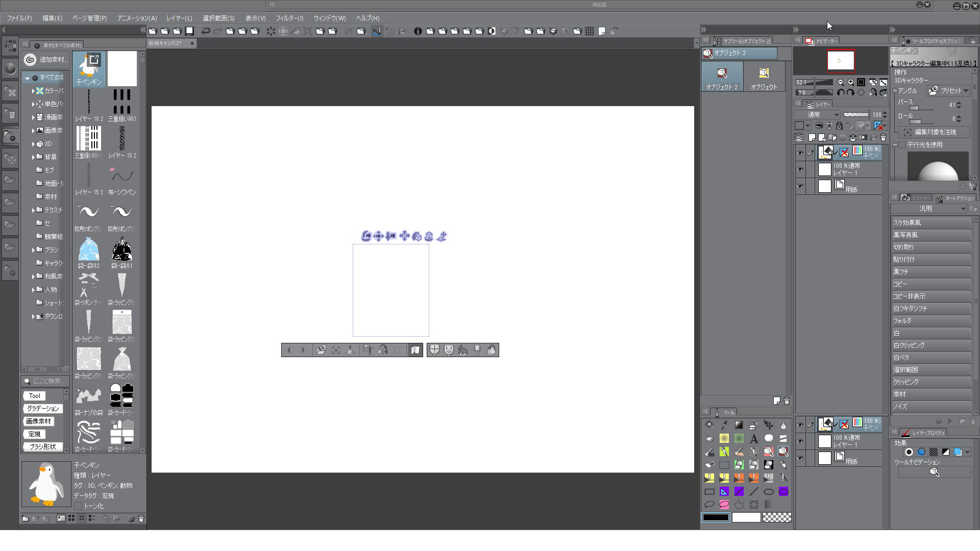Image resolution: width=980 pixels, height=551 pixels.
Task: Select the speech balloon tool
Action: point(768,438)
